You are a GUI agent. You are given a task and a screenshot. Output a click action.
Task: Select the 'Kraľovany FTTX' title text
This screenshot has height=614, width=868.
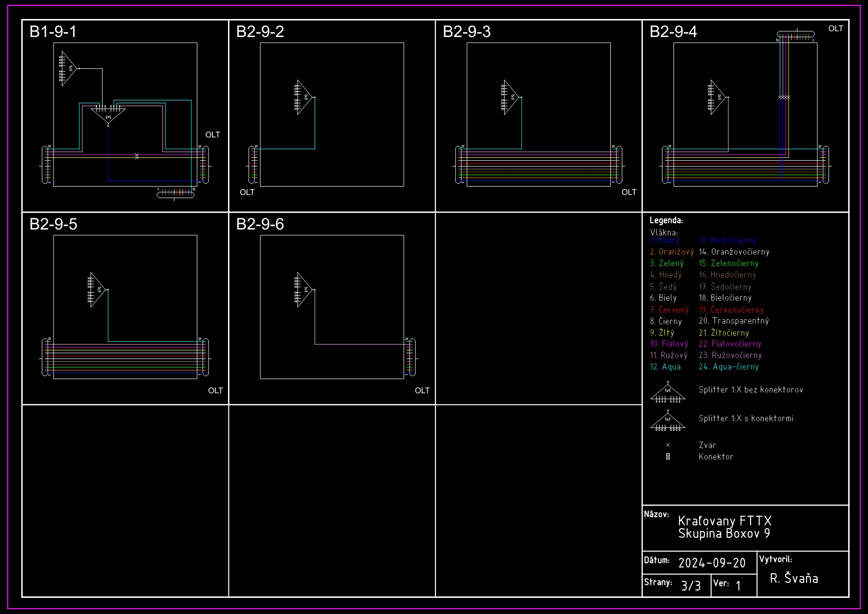click(x=724, y=521)
